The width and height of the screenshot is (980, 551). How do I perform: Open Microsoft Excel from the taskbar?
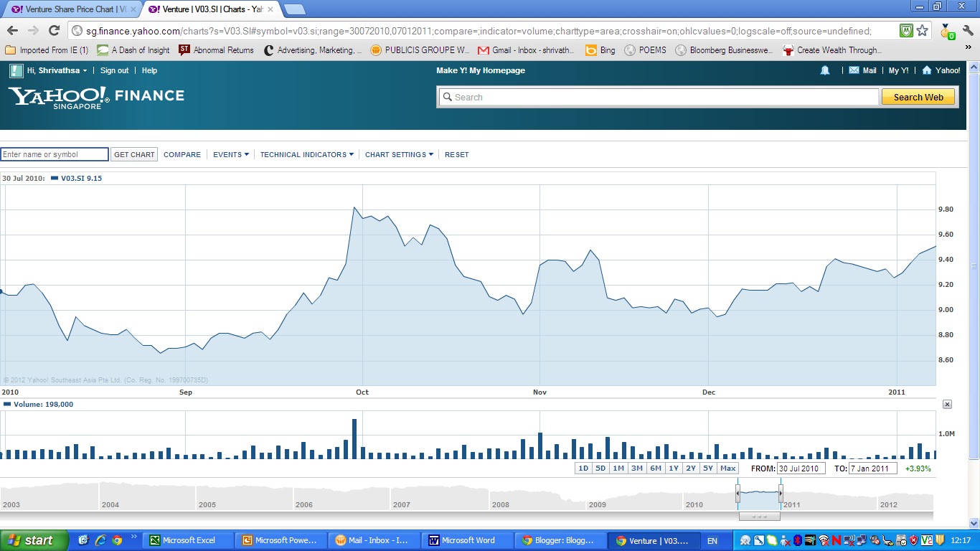(189, 540)
